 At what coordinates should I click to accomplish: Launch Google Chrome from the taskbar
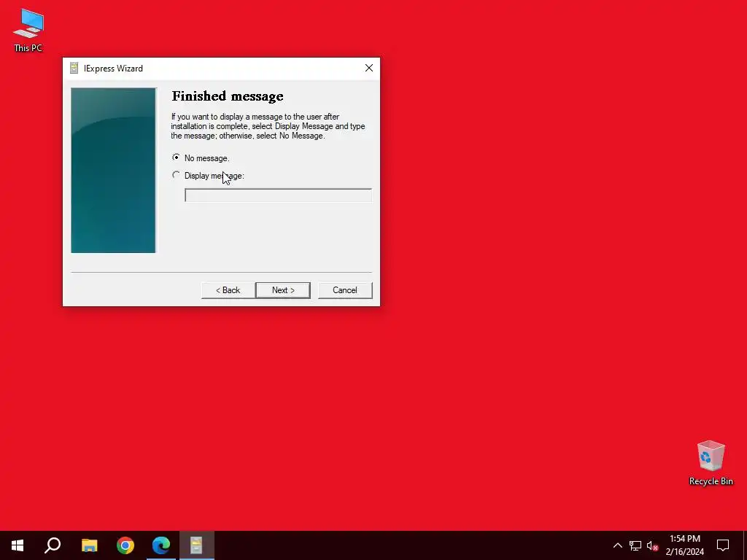pyautogui.click(x=125, y=545)
